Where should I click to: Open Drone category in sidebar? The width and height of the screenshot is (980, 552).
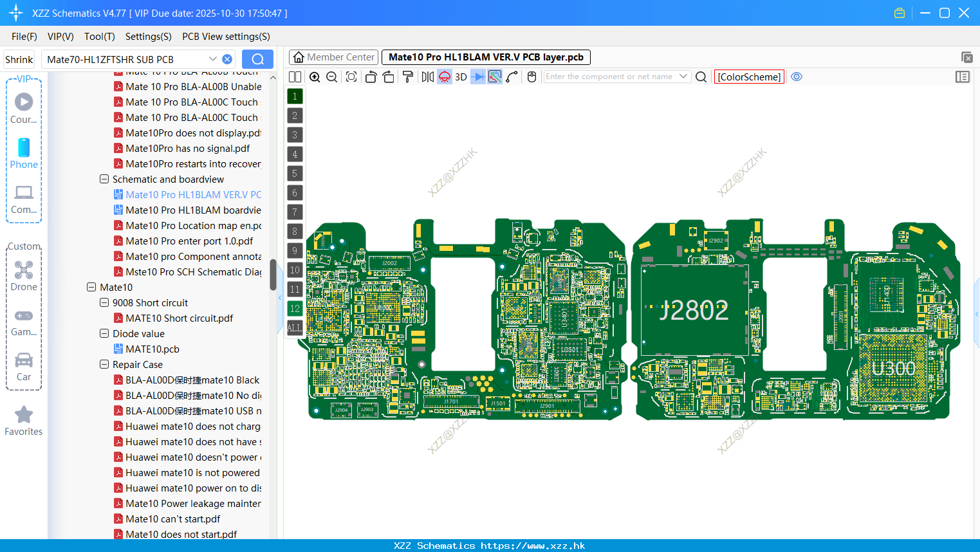pos(24,276)
